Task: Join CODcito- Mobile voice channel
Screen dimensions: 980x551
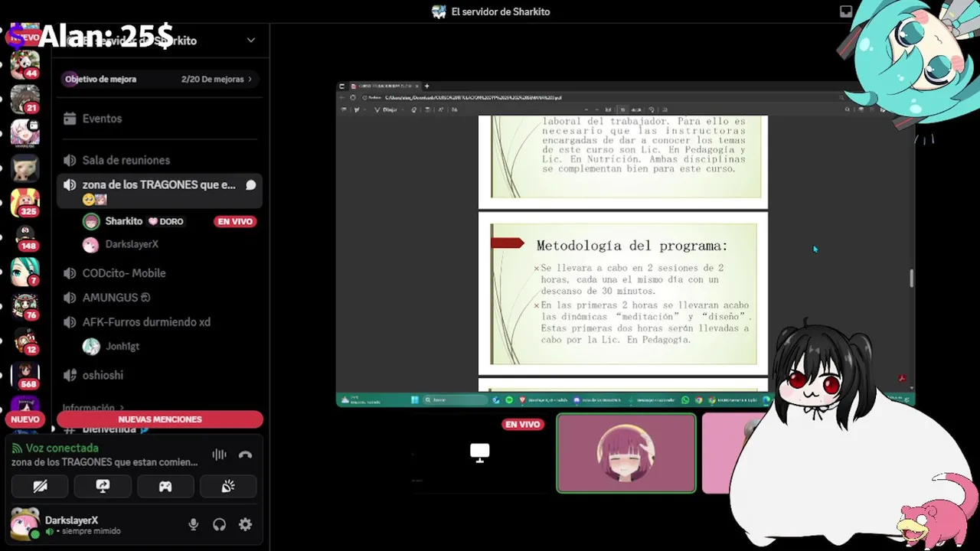Action: point(160,273)
